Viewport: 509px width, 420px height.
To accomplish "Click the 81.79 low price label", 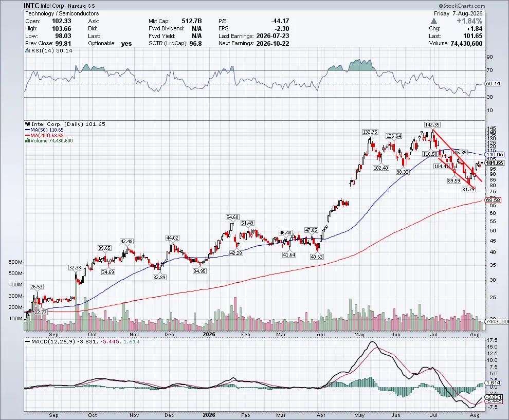I will (x=468, y=190).
